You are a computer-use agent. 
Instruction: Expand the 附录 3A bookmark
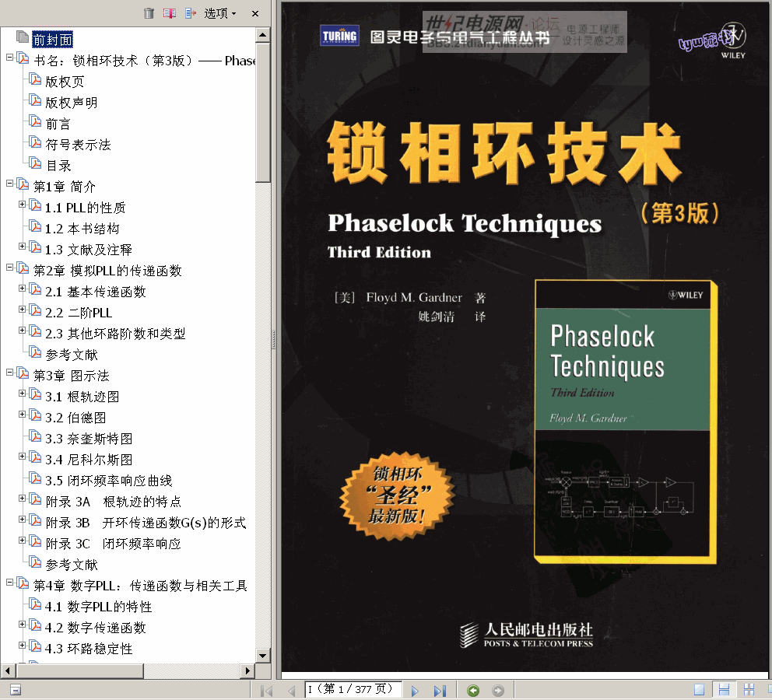(x=22, y=499)
